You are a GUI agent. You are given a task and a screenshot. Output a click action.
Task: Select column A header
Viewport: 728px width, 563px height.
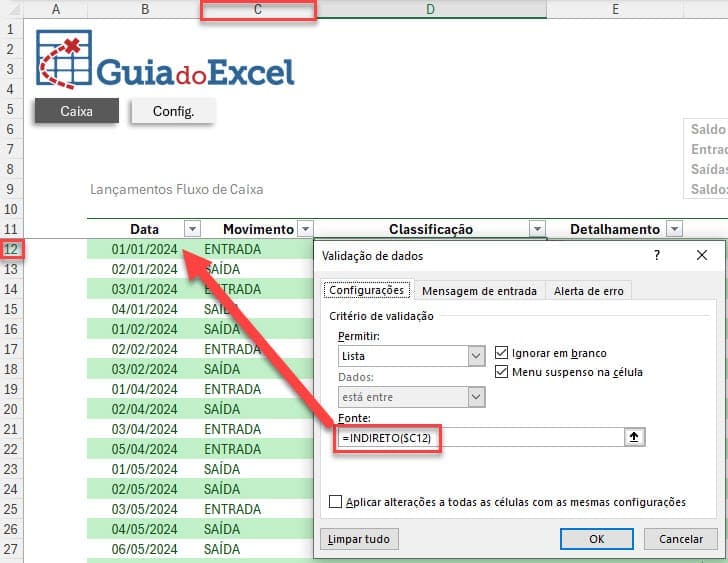56,9
